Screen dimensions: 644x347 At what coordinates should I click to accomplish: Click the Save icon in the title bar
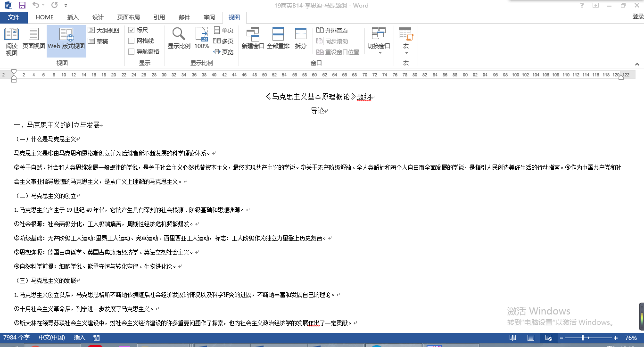click(22, 5)
